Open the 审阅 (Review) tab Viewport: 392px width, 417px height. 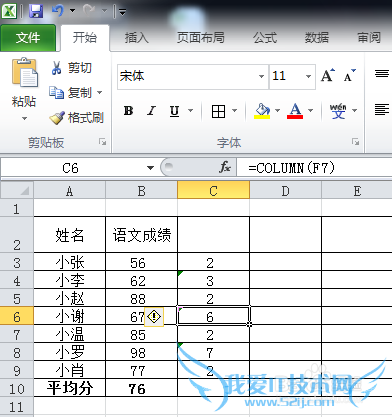point(369,37)
